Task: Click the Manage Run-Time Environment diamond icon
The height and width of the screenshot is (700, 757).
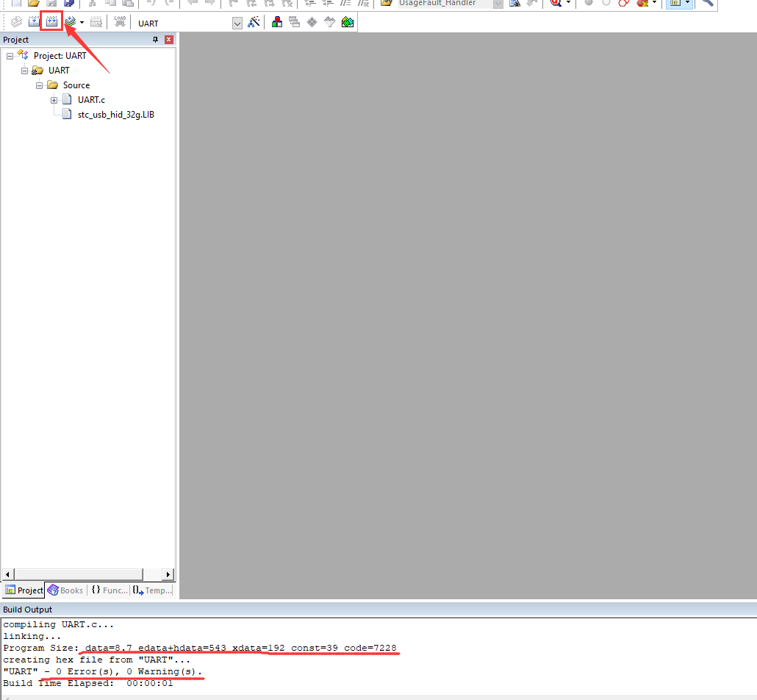Action: coord(312,22)
